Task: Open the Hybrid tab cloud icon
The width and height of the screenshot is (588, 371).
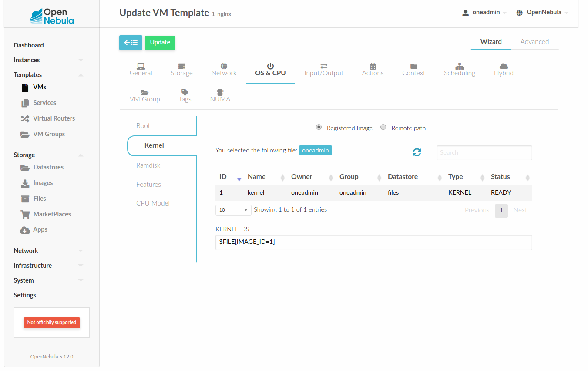Action: [504, 66]
